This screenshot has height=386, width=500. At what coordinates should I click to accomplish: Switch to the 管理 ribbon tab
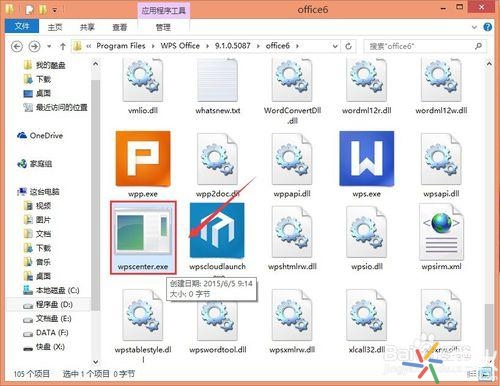(x=163, y=27)
